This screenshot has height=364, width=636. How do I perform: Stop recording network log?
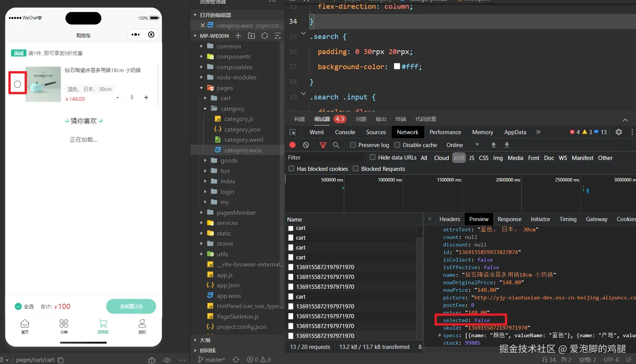292,145
